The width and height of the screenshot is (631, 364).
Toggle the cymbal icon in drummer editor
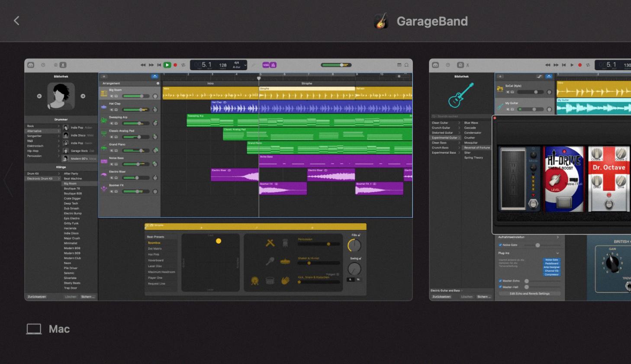pyautogui.click(x=285, y=261)
